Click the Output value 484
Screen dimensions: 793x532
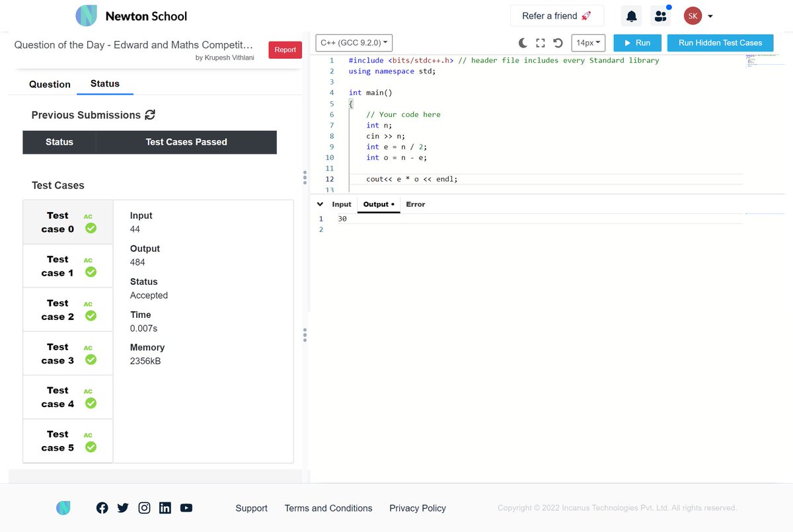[x=137, y=262]
